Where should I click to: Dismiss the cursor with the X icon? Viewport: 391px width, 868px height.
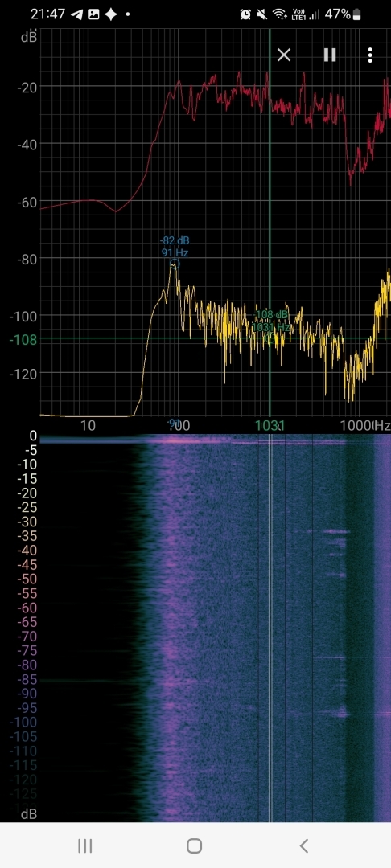click(283, 55)
